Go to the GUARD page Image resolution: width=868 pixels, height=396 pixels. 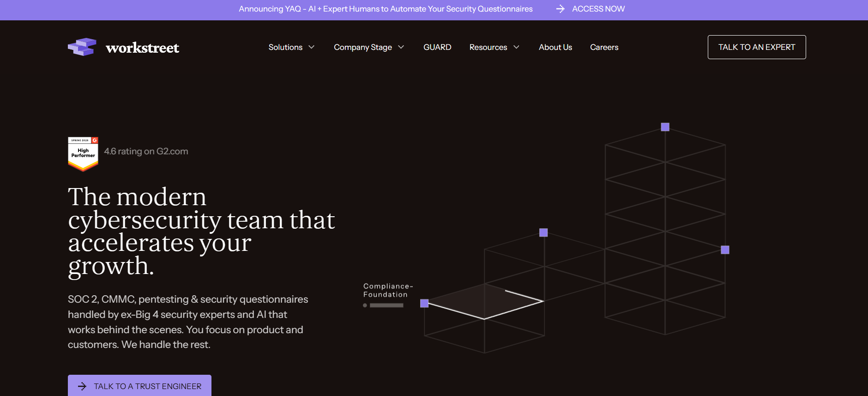pyautogui.click(x=437, y=47)
